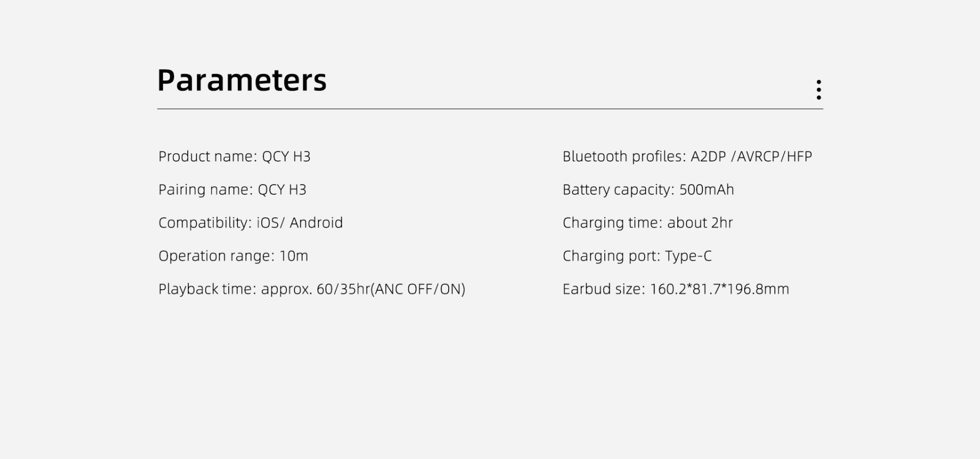The width and height of the screenshot is (980, 459).
Task: Click the "about 2hr" charging time value
Action: click(700, 223)
